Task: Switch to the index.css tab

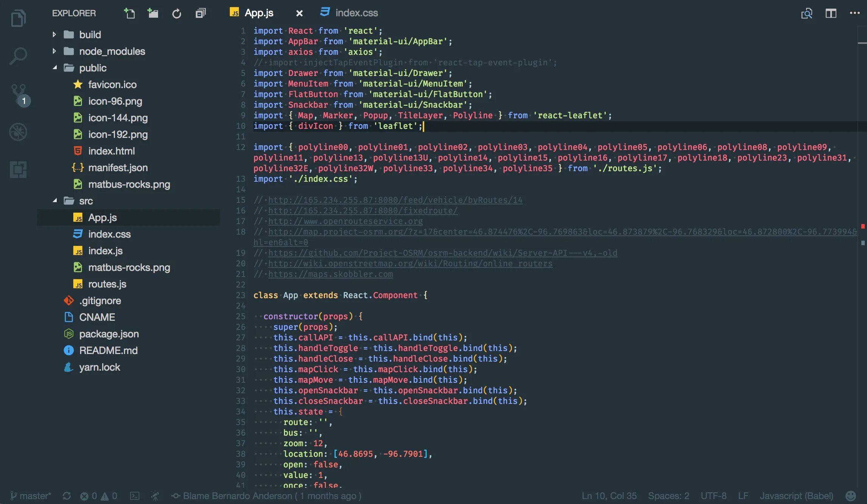Action: [356, 12]
